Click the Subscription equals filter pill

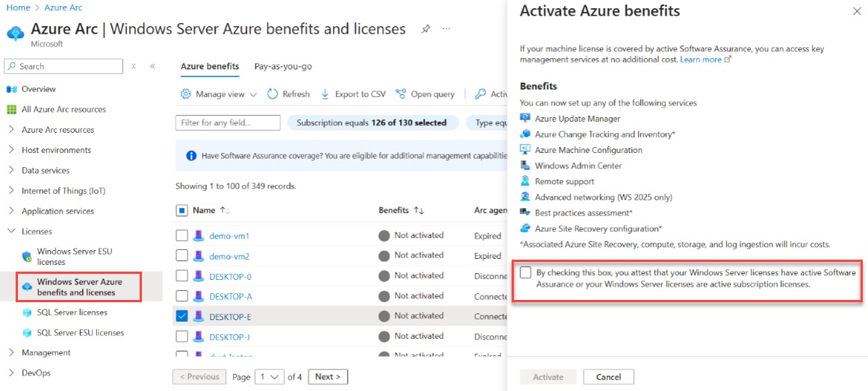[x=372, y=123]
